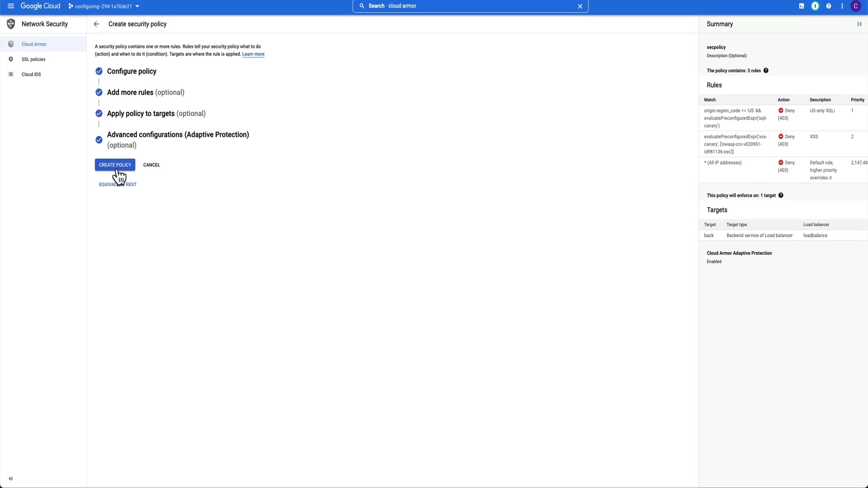Open the notifications badge icon
The width and height of the screenshot is (868, 488).
point(815,6)
